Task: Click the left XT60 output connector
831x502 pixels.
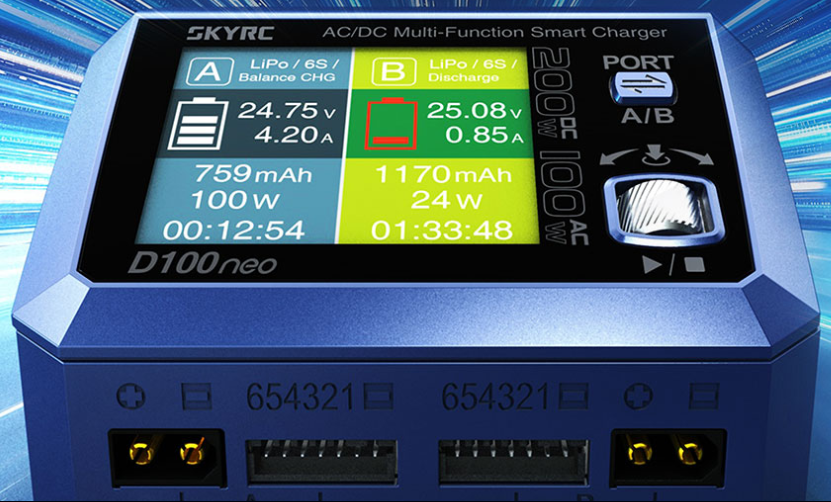Action: pyautogui.click(x=167, y=457)
